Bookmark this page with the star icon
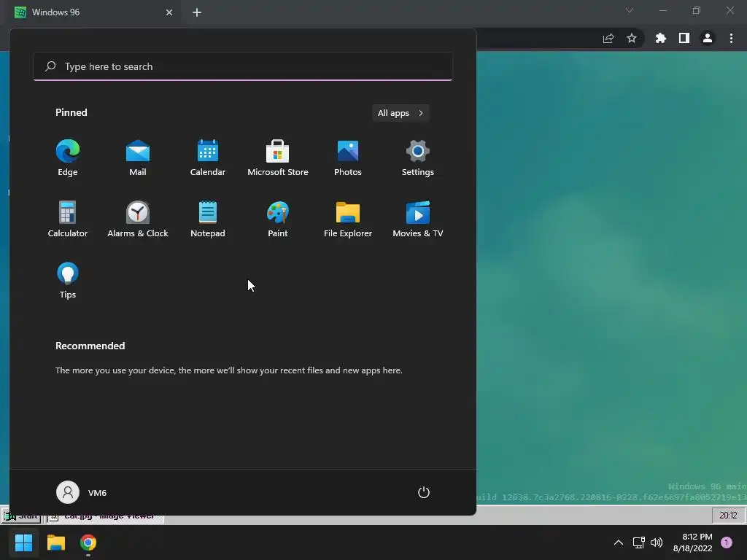747x560 pixels. [x=632, y=39]
